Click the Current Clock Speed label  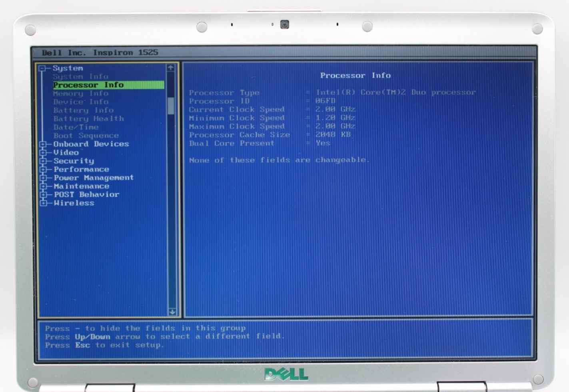click(x=237, y=110)
